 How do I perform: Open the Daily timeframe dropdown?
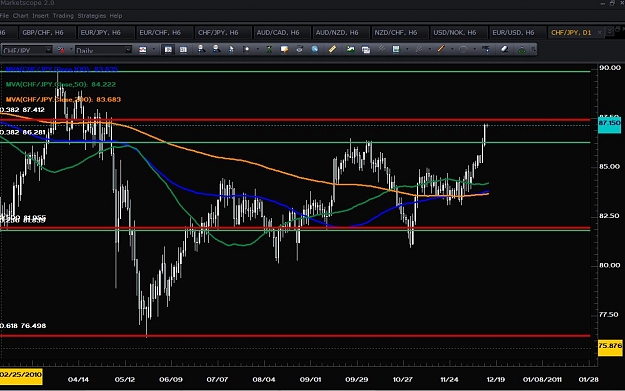(128, 50)
